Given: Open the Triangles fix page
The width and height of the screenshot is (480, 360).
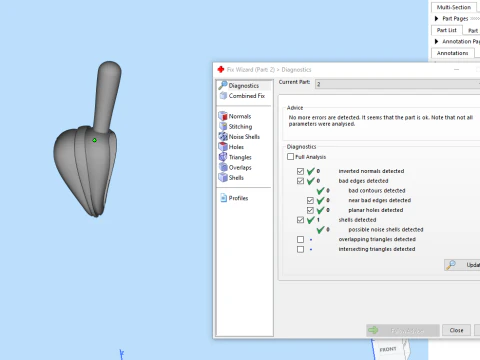Looking at the screenshot, I should 235,157.
